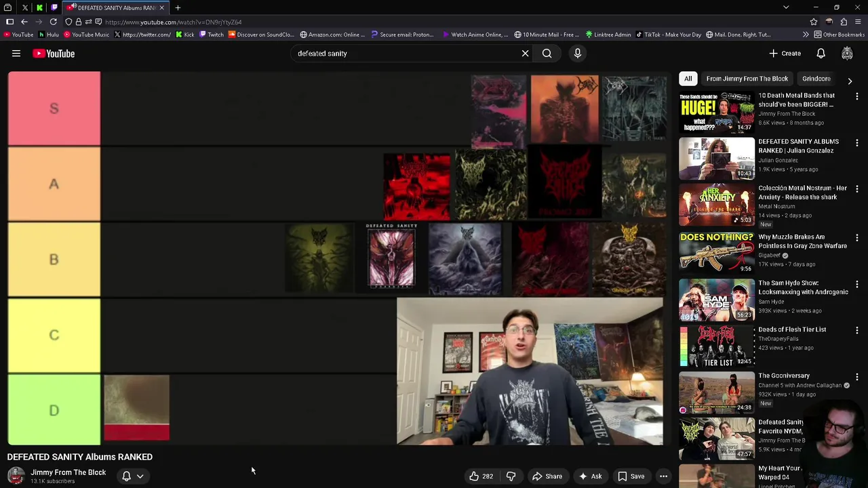Viewport: 868px width, 488px height.
Task: Open the Other Bookmarks folder
Action: point(839,35)
